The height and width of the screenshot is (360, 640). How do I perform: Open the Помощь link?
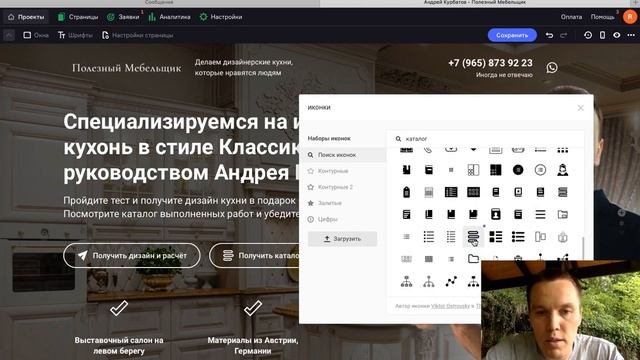[602, 17]
